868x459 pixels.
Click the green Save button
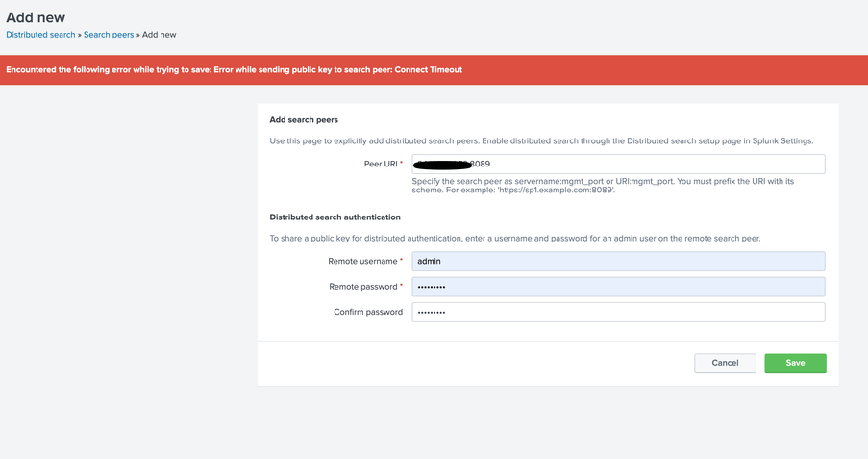click(795, 363)
